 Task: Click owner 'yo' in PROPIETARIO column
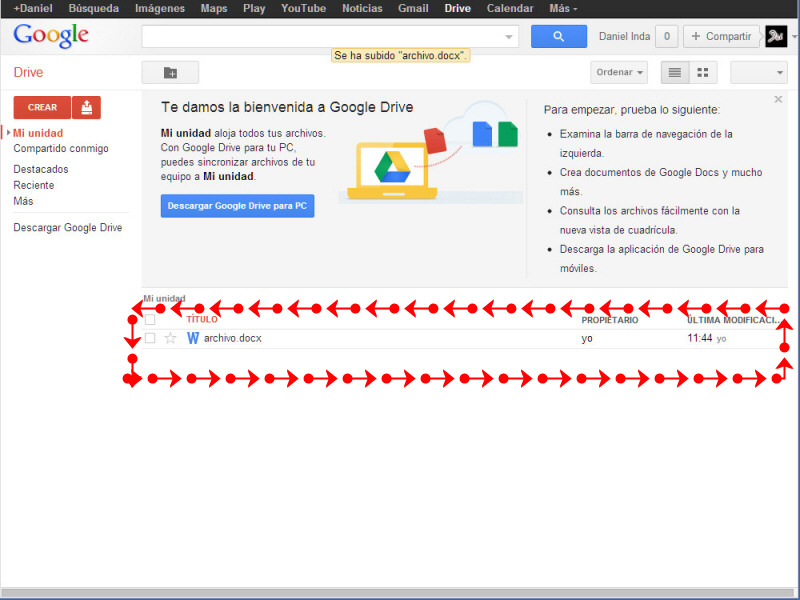click(587, 338)
